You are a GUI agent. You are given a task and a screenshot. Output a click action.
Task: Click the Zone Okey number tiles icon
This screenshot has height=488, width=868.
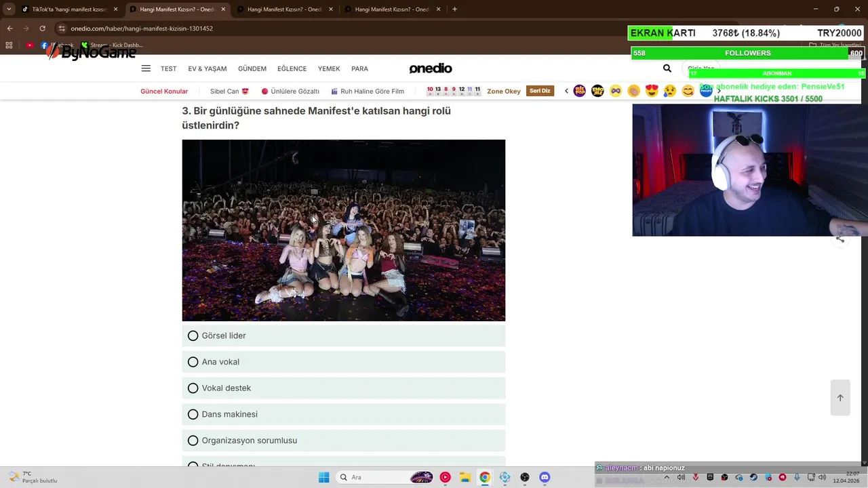[x=454, y=91]
